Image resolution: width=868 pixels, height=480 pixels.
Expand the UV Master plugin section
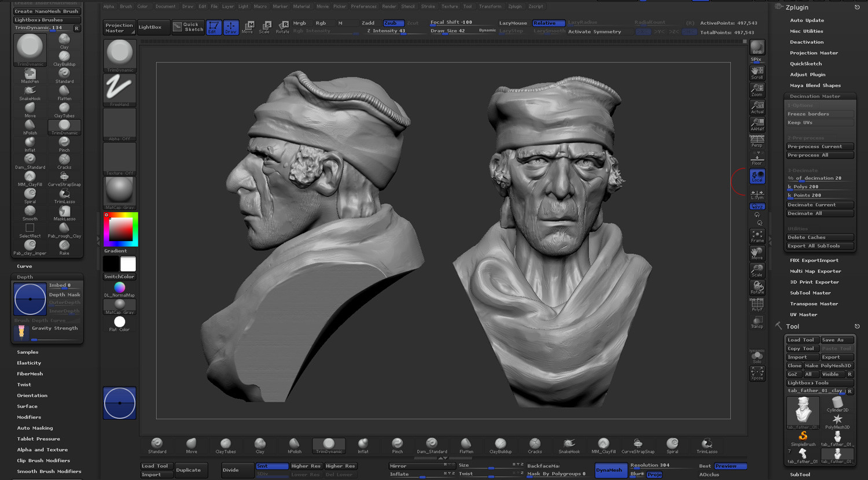(x=803, y=315)
